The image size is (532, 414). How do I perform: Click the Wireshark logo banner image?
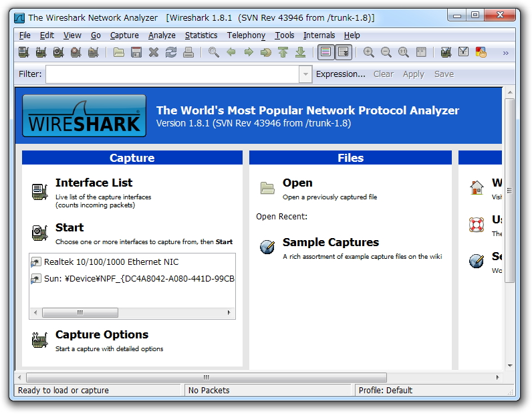(84, 116)
